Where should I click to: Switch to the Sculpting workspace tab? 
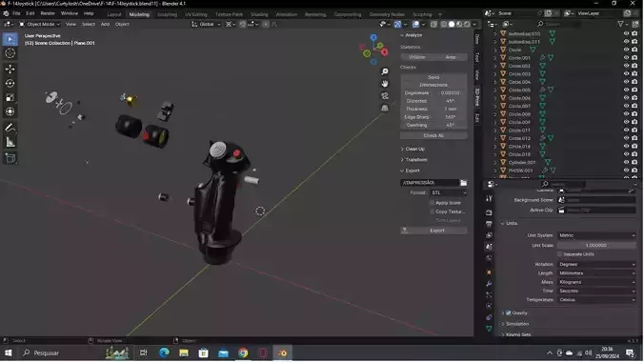point(167,14)
